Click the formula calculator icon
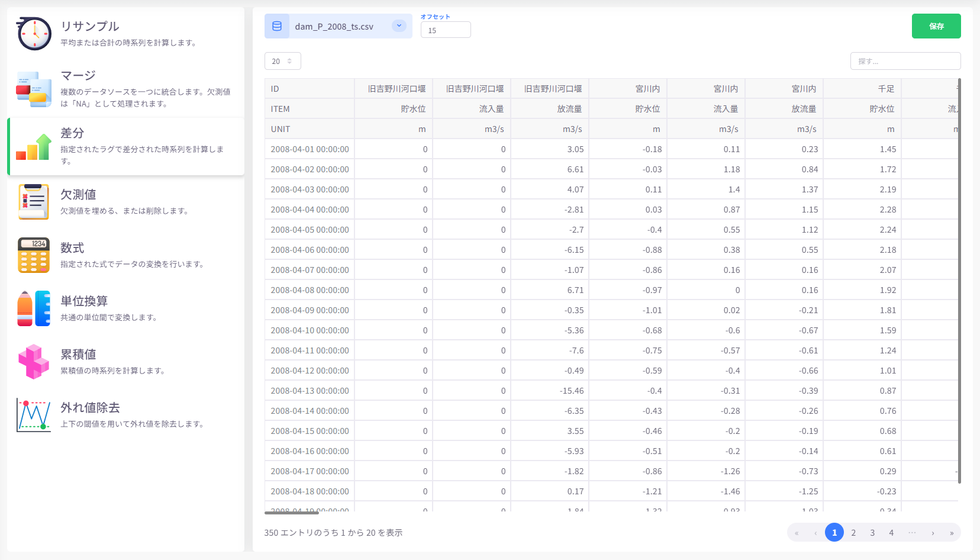 [x=34, y=255]
